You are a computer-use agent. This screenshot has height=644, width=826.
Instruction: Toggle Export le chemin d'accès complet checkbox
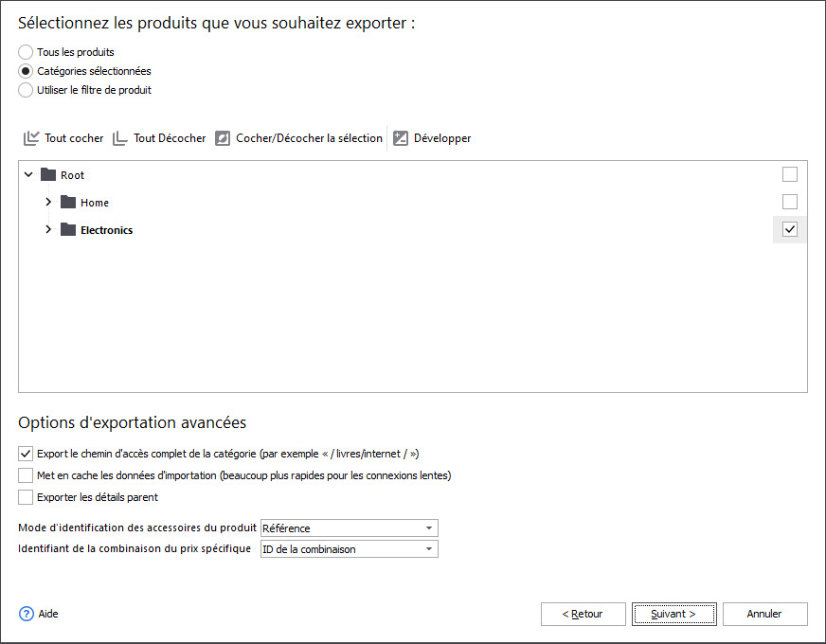coord(26,454)
